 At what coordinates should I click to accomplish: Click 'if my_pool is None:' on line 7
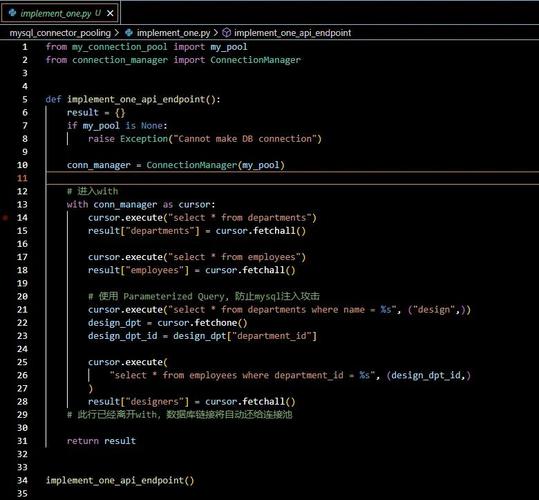pos(117,126)
